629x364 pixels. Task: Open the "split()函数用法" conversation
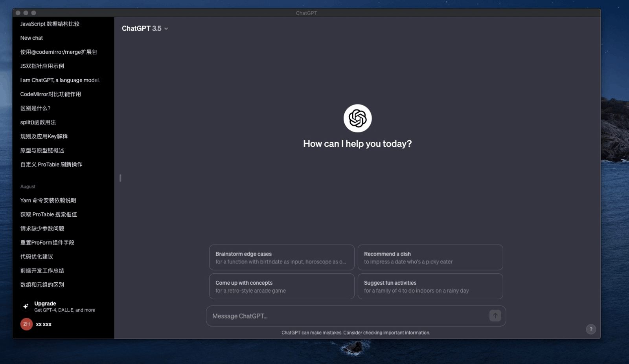pos(38,122)
